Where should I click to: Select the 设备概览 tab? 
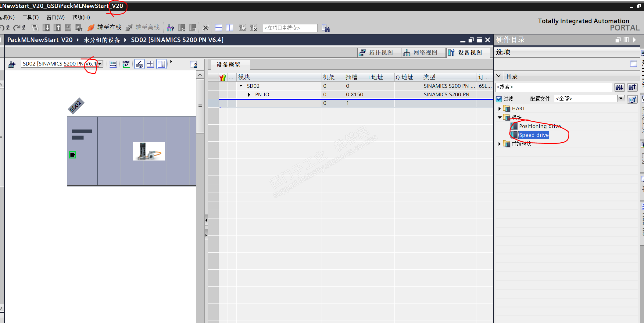230,65
